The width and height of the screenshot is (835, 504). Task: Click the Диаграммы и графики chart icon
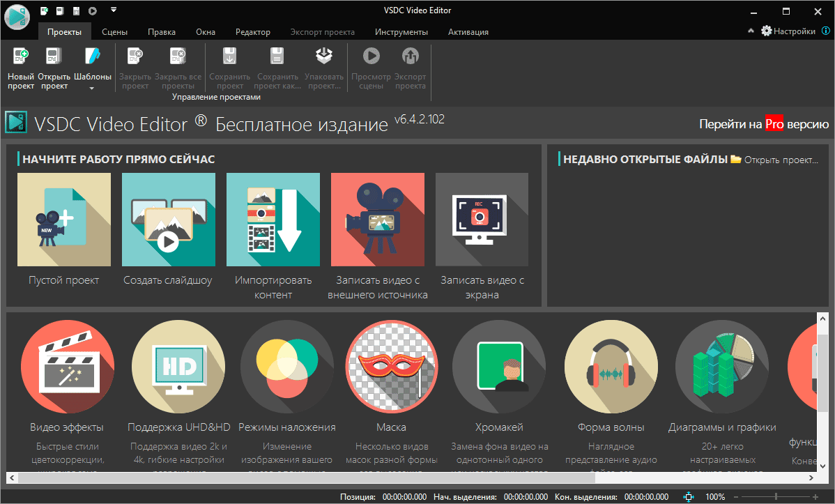point(722,367)
